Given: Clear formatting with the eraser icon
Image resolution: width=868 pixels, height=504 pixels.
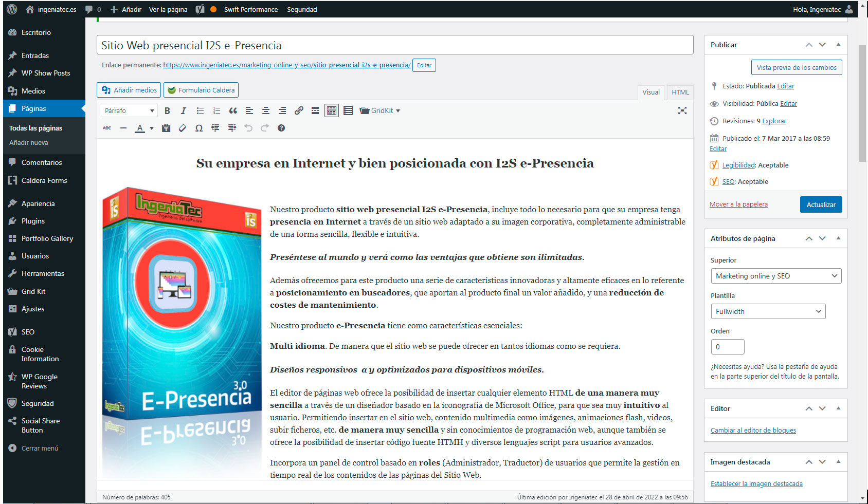Looking at the screenshot, I should coord(183,128).
